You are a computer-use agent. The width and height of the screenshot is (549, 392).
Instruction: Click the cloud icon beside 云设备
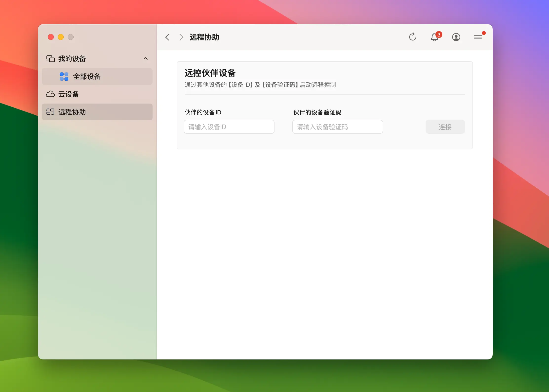[x=50, y=94]
